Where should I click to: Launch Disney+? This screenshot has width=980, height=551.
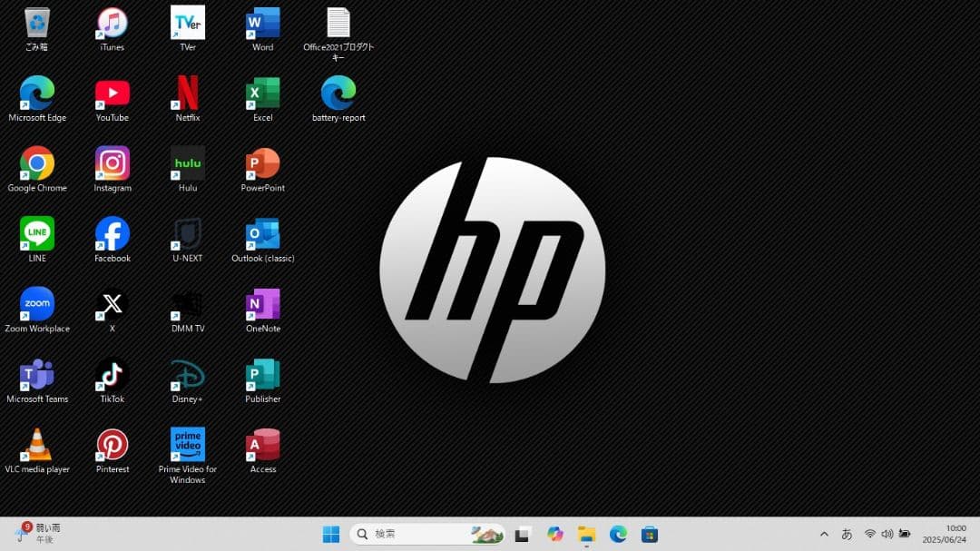tap(187, 374)
